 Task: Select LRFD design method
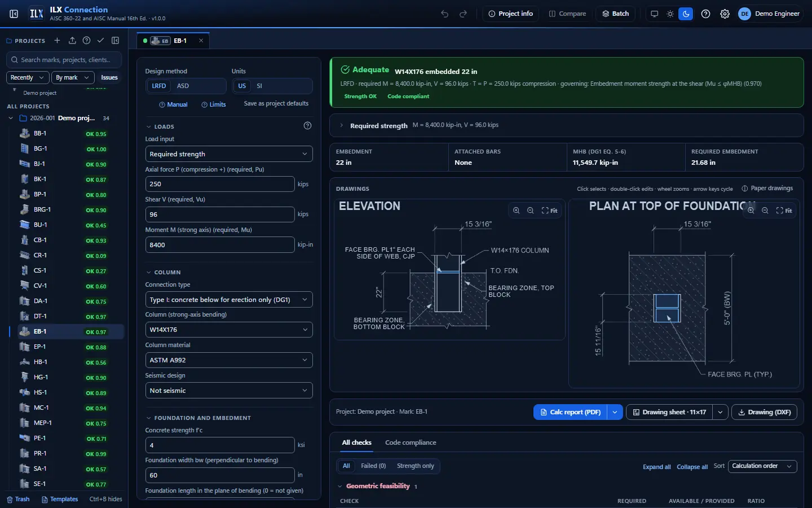[x=159, y=86]
